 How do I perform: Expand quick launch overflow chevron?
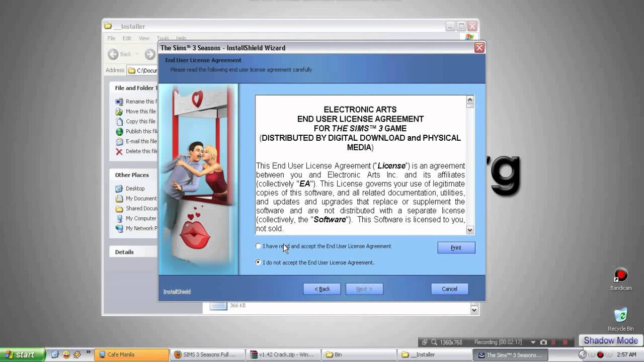tap(89, 352)
